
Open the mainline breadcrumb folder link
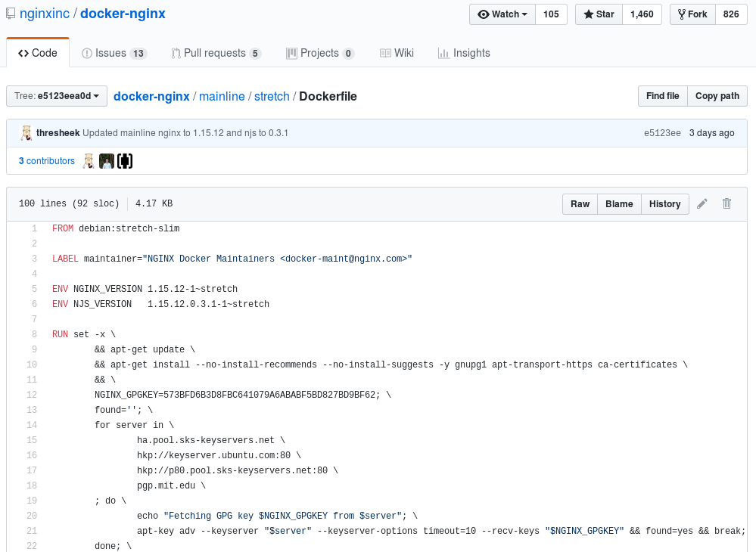pyautogui.click(x=222, y=97)
